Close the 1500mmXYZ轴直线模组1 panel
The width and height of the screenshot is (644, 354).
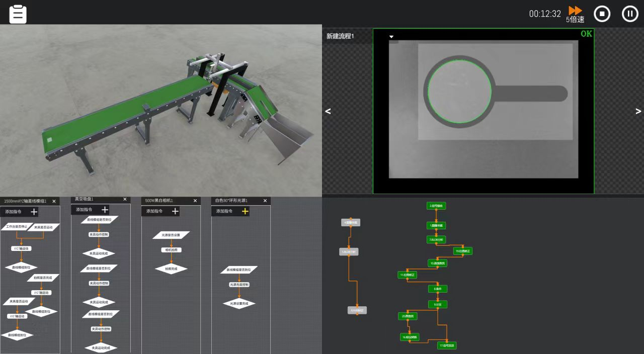coord(54,201)
